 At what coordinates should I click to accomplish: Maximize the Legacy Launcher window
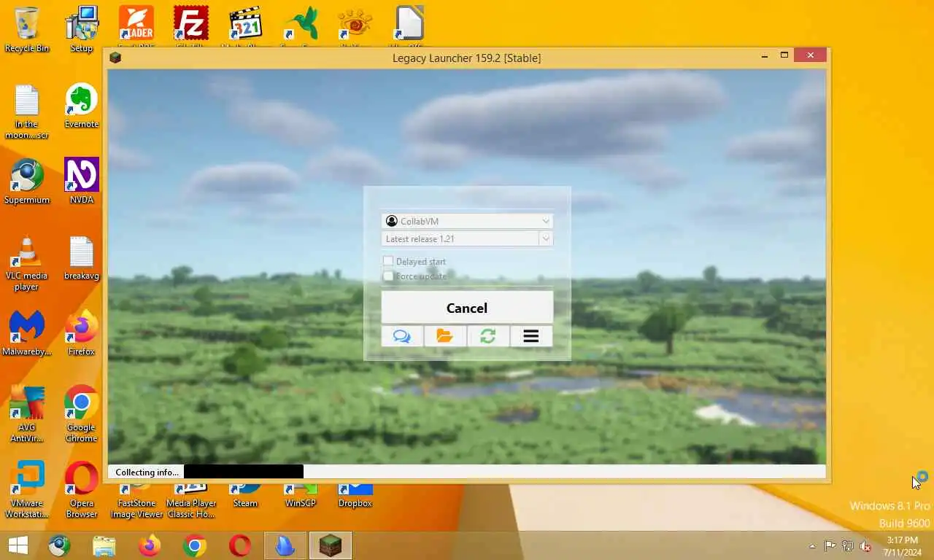pyautogui.click(x=784, y=56)
